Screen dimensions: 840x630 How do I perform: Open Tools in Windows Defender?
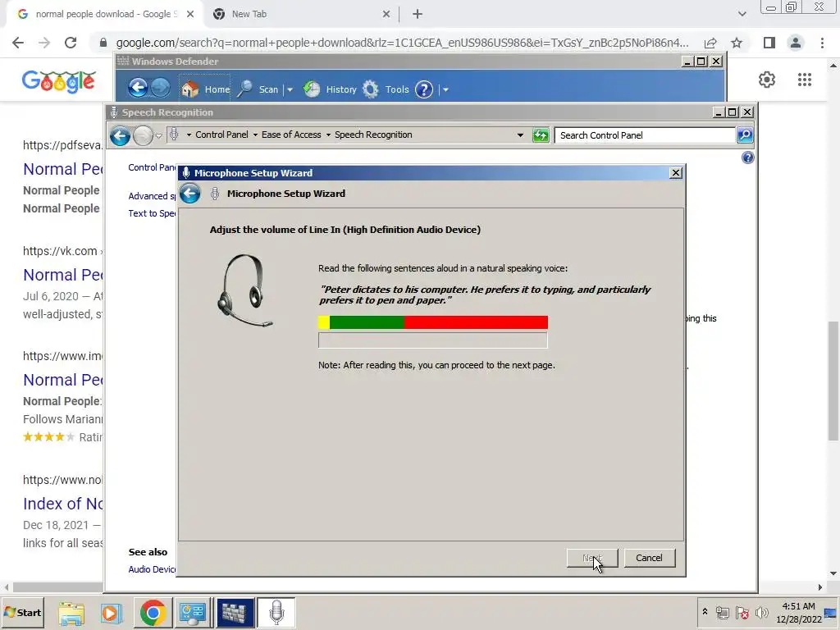(386, 89)
